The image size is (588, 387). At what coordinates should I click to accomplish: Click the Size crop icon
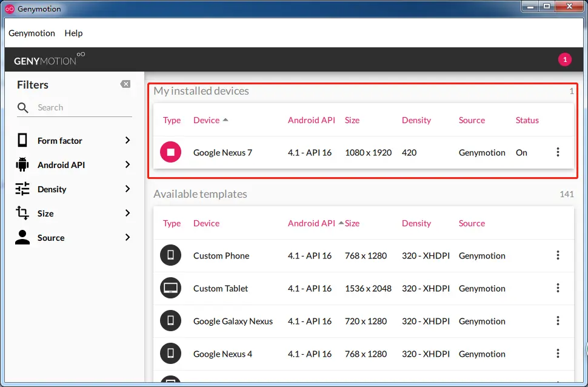pos(22,213)
